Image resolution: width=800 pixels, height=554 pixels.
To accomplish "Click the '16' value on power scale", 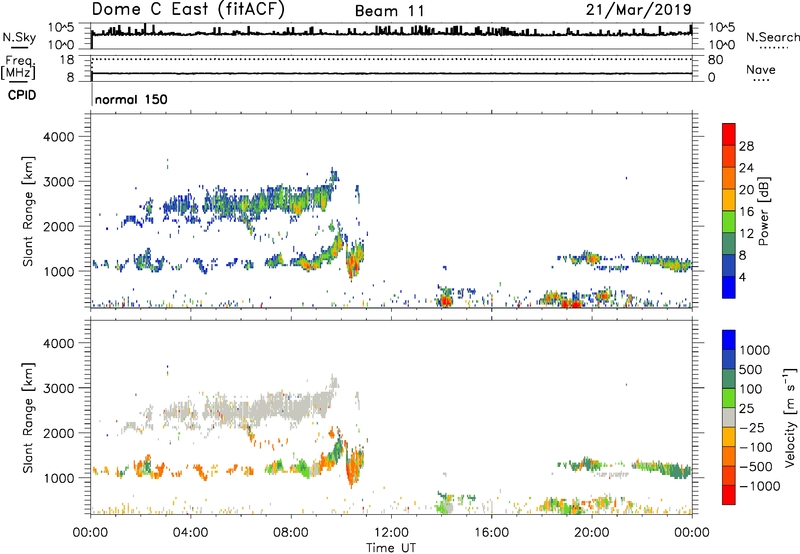I will click(746, 212).
